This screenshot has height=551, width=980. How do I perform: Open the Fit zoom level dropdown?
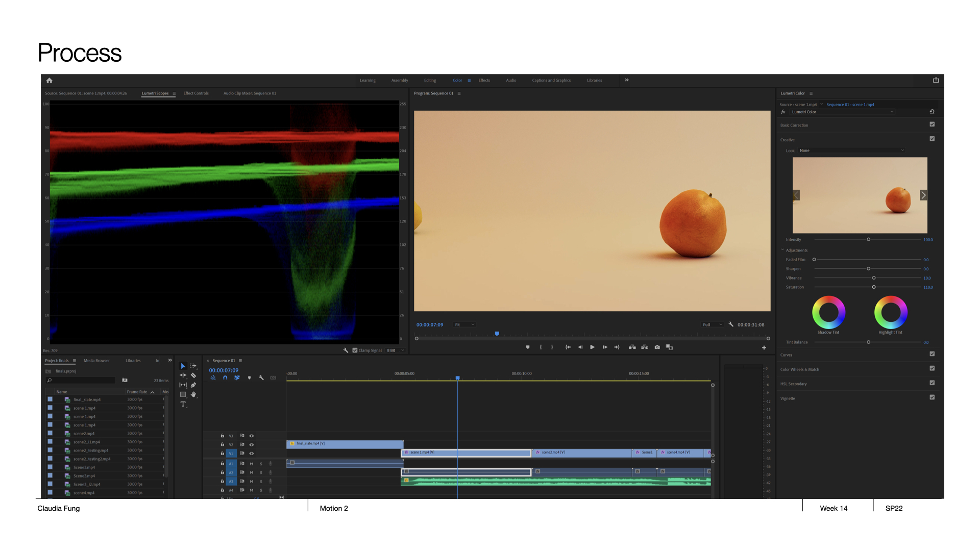[x=464, y=324]
